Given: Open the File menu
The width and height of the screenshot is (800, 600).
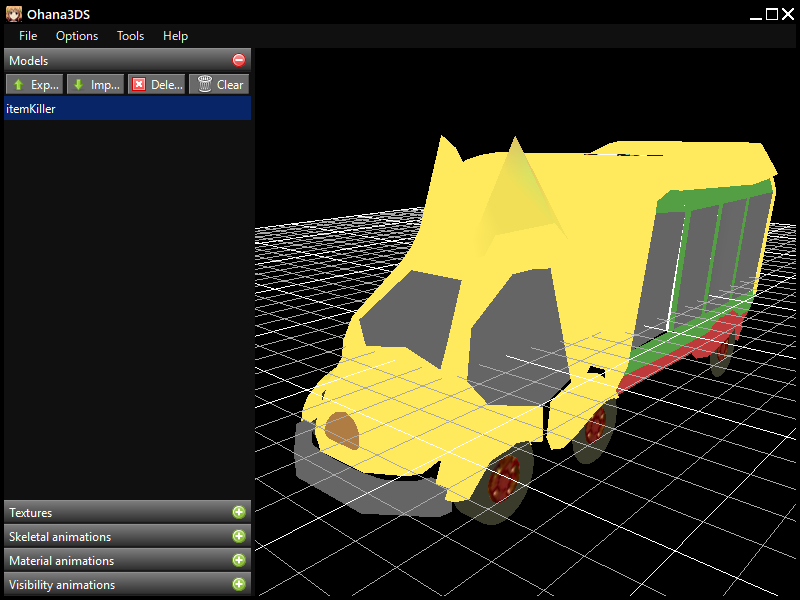Looking at the screenshot, I should point(28,36).
